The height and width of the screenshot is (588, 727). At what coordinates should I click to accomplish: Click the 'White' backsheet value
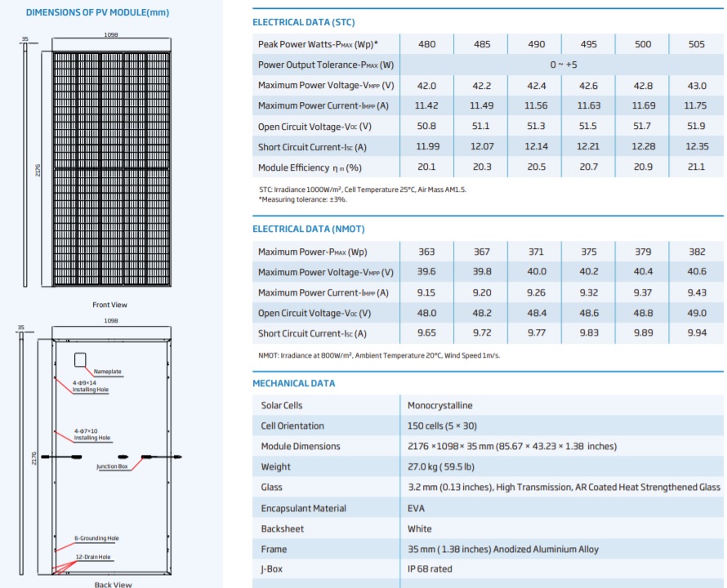(420, 528)
